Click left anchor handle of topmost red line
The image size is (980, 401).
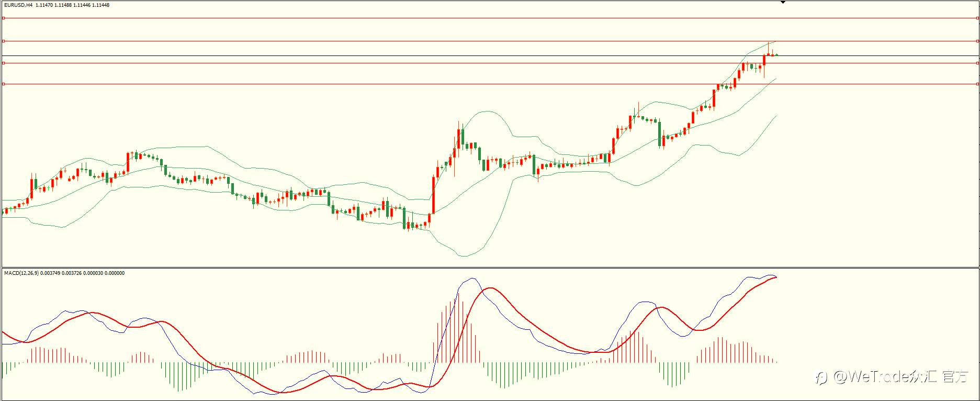3,18
